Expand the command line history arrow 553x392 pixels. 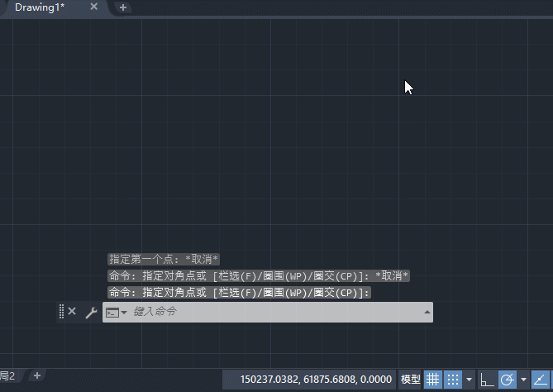pos(427,312)
